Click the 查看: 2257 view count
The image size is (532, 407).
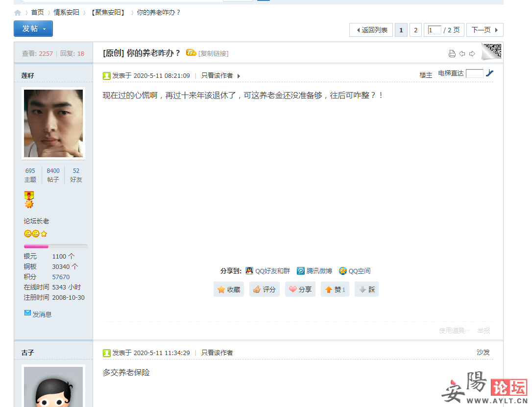37,53
